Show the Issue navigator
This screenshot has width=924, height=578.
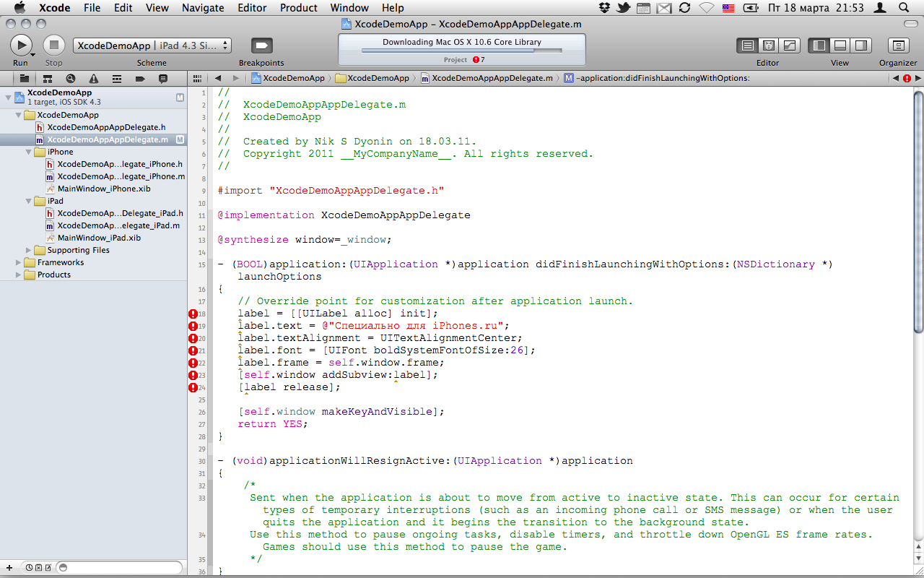point(94,78)
